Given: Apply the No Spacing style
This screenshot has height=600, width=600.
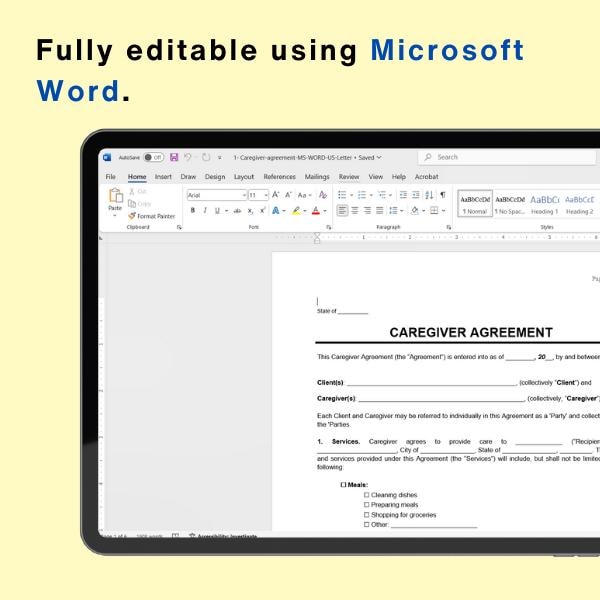Looking at the screenshot, I should [x=510, y=204].
